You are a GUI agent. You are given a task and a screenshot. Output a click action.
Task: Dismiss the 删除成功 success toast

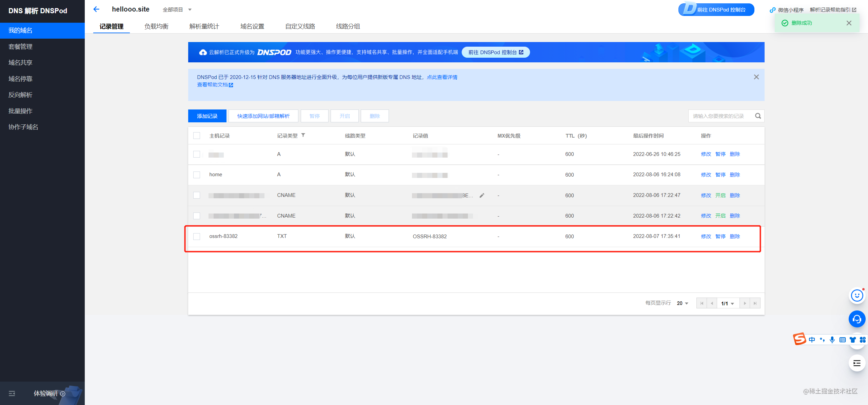click(x=849, y=23)
